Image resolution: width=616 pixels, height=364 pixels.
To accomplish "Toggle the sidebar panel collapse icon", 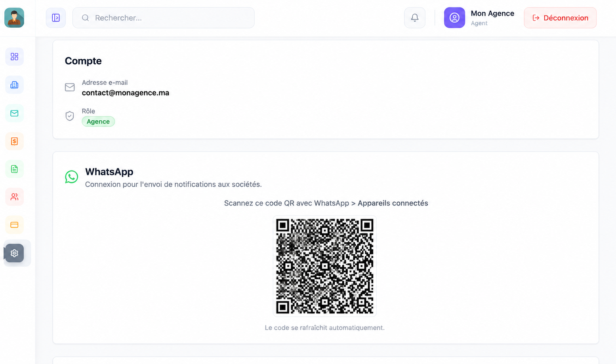I will [x=56, y=18].
